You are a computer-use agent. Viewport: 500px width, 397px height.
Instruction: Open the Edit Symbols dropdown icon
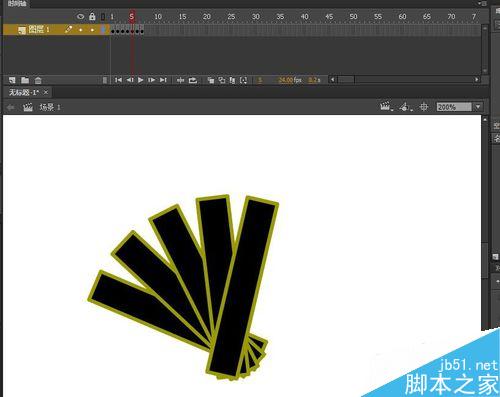[406, 107]
